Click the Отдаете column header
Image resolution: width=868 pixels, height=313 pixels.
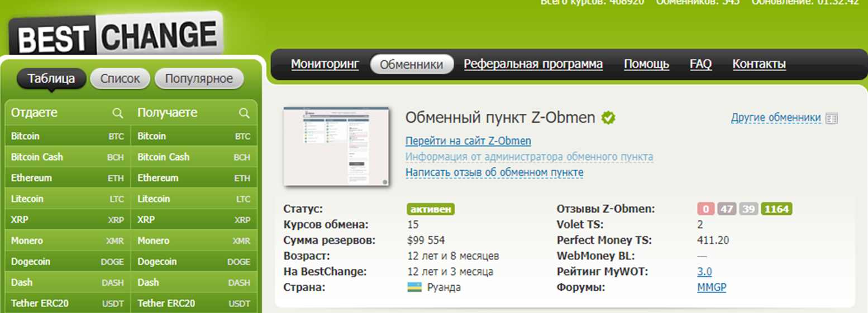click(35, 113)
